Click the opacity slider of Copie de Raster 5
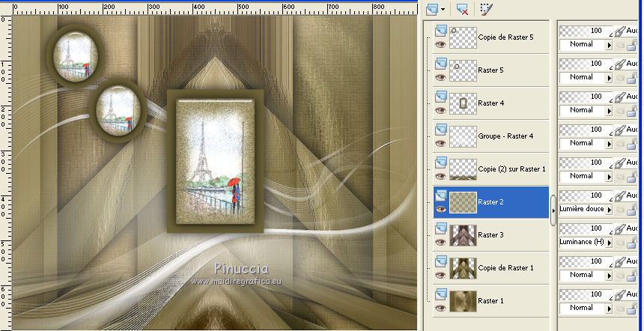This screenshot has width=644, height=331. 586,31
